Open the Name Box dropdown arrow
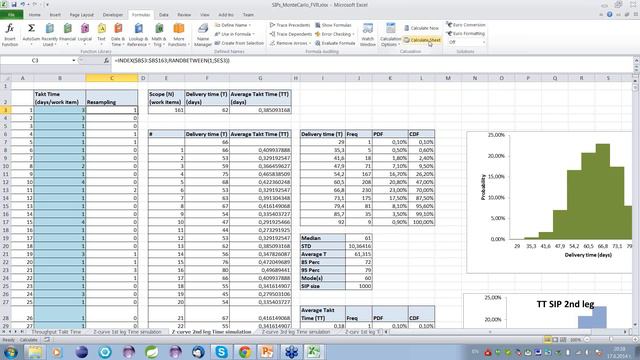The width and height of the screenshot is (640, 360). (x=73, y=60)
